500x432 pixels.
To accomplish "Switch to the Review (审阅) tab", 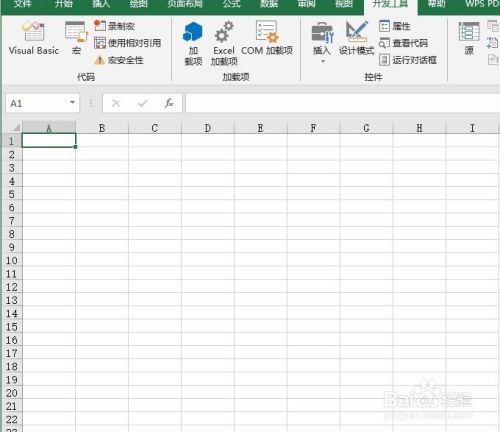I will (306, 4).
